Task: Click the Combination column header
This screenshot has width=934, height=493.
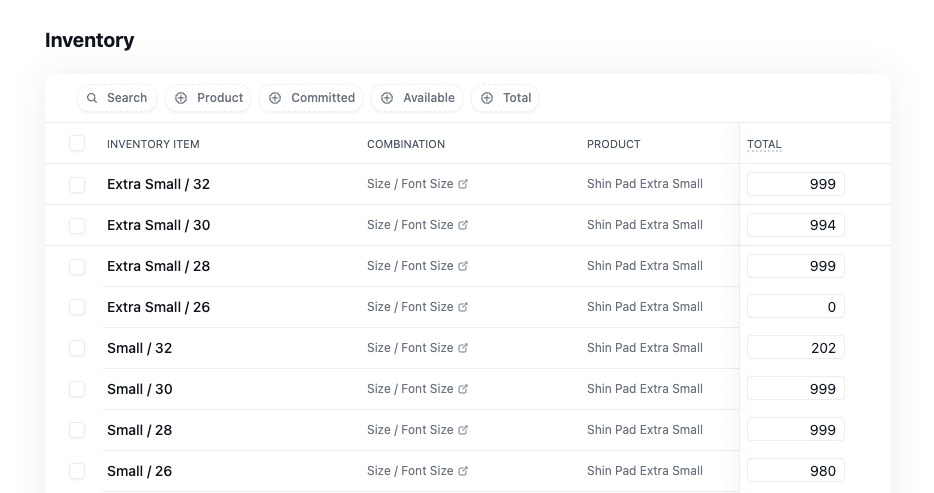Action: coord(406,144)
